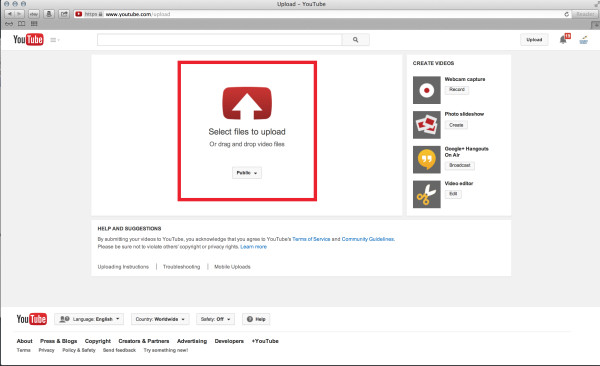Screen dimensions: 600x366
Task: Click the browser reload button in address bar
Action: coord(566,14)
